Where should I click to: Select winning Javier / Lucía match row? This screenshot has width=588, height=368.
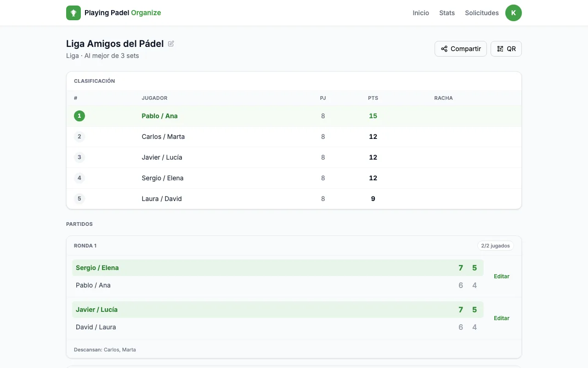278,310
